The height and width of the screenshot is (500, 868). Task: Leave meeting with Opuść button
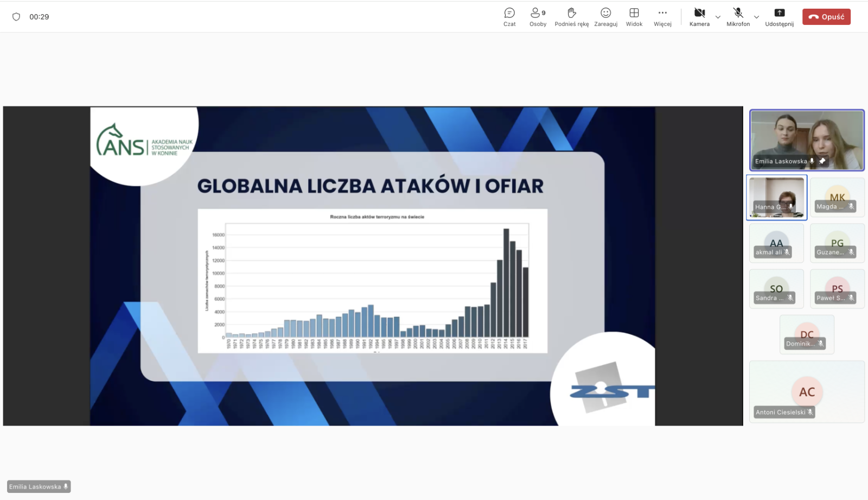pyautogui.click(x=826, y=17)
